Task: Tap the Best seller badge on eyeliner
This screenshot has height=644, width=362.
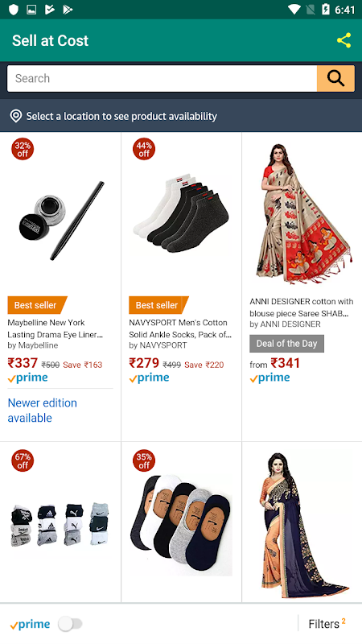Action: 37,305
